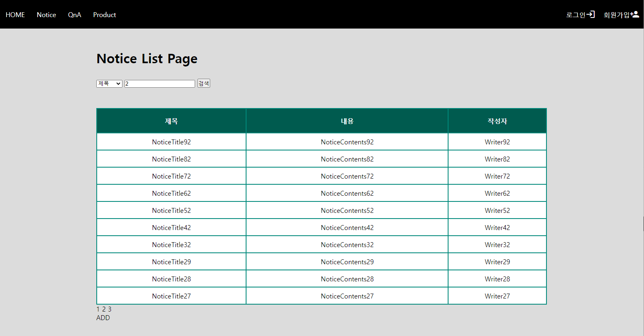Open the Product menu item

(104, 15)
